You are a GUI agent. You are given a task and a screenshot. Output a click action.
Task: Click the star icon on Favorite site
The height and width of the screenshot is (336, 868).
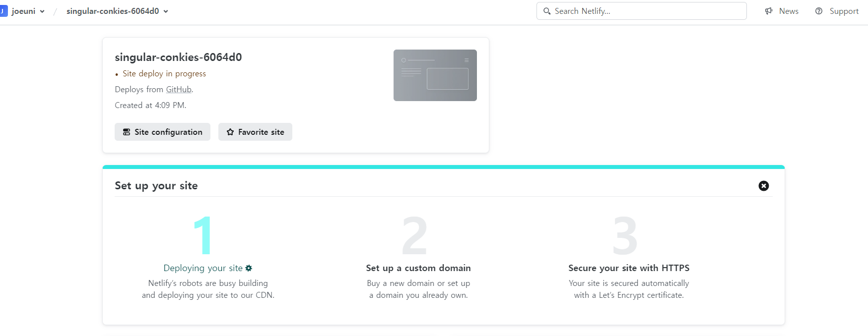coord(230,132)
